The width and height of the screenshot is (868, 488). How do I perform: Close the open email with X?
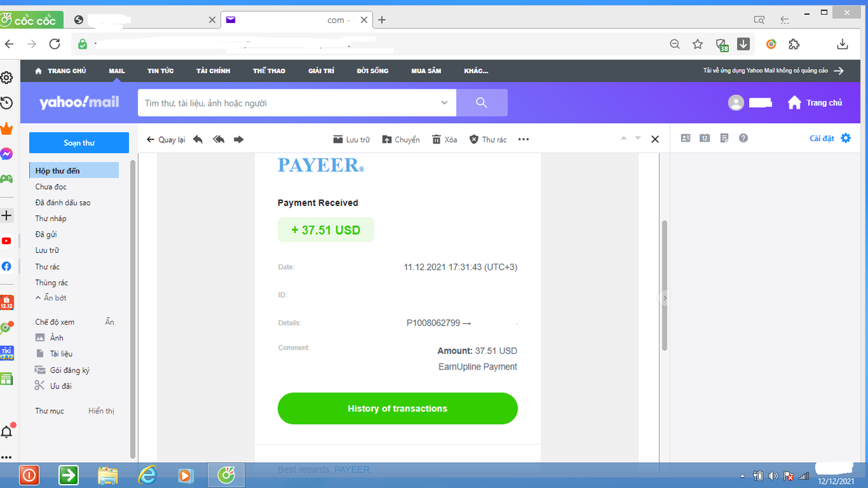pyautogui.click(x=655, y=139)
